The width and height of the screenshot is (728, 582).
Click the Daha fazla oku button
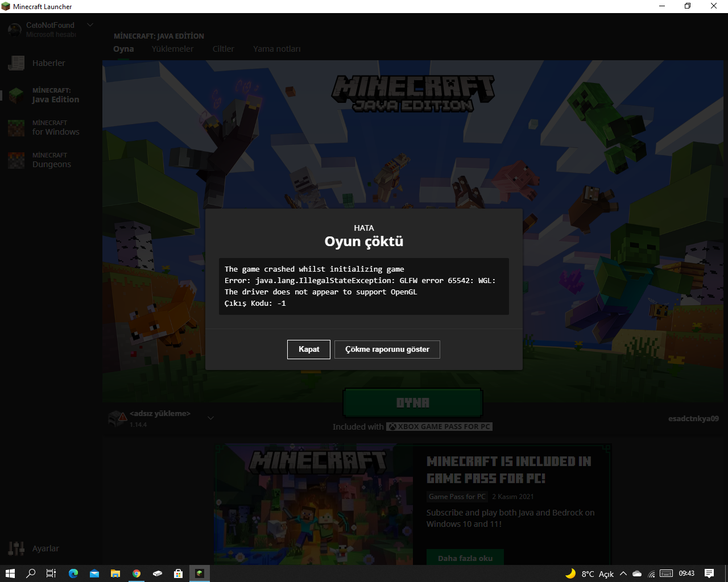[x=465, y=558]
